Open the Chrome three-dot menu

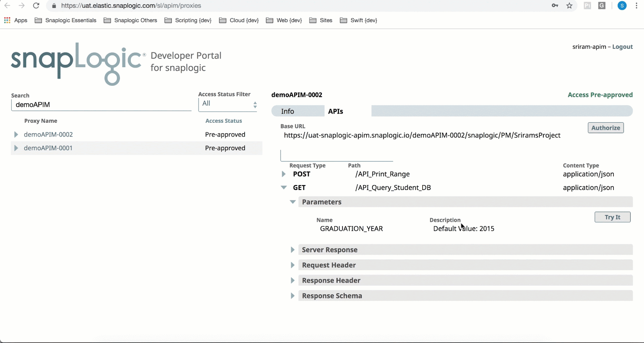pos(636,6)
